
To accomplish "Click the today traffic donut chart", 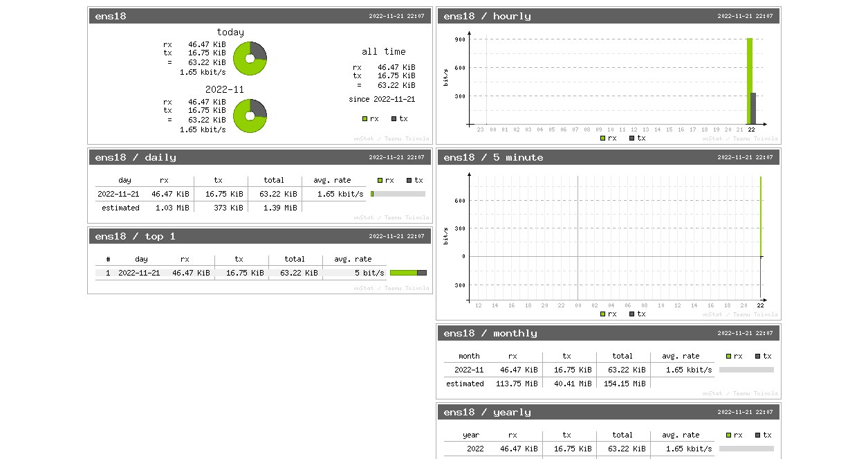I will point(250,59).
